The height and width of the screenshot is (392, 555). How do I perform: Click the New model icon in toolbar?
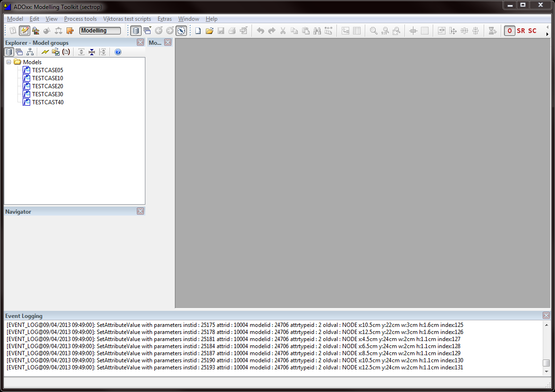tap(198, 31)
